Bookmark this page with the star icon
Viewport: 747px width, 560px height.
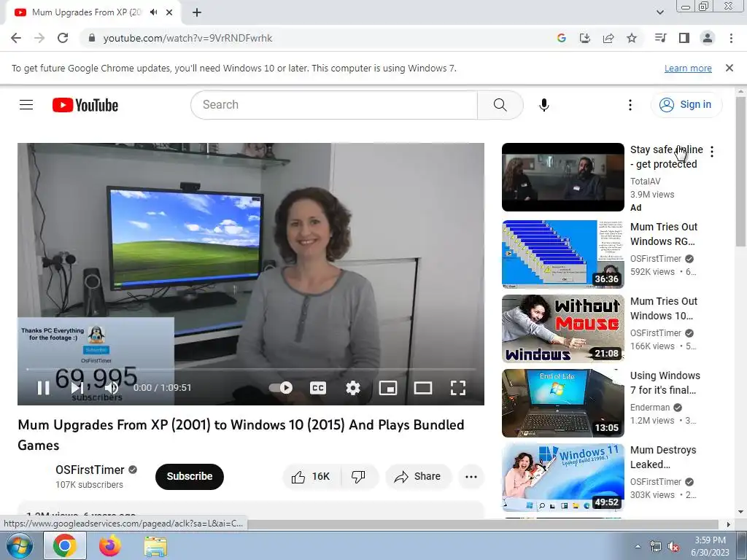click(632, 38)
